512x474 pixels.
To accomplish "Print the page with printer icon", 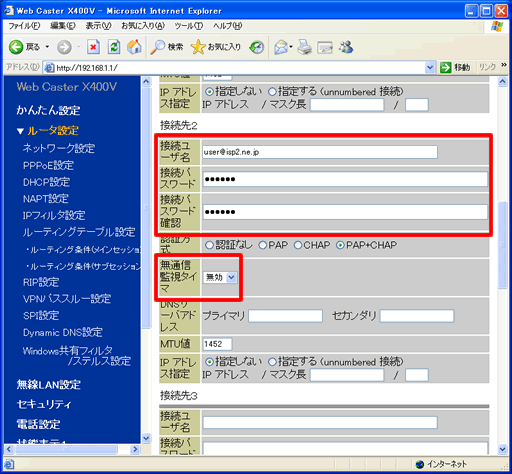I will [304, 47].
